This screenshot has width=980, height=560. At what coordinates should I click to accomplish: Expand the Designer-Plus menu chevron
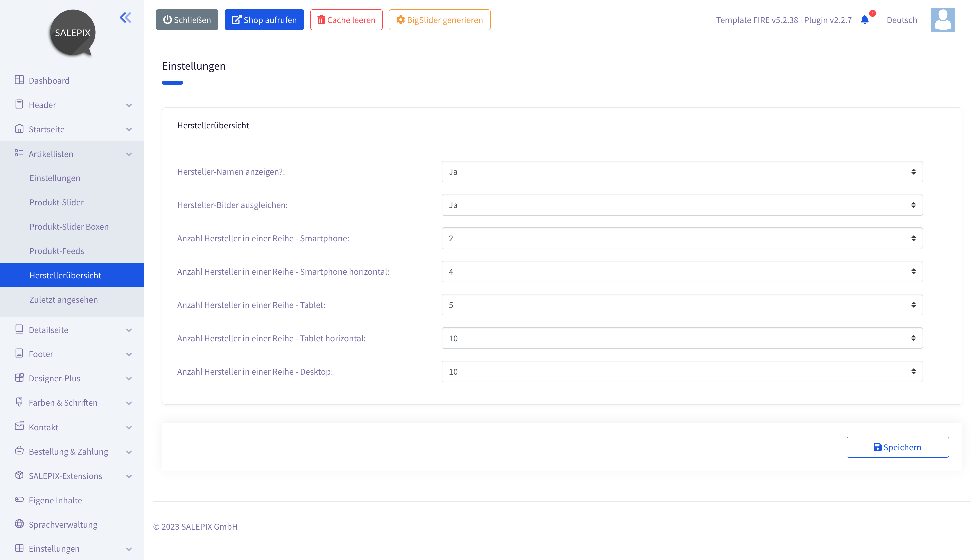129,379
